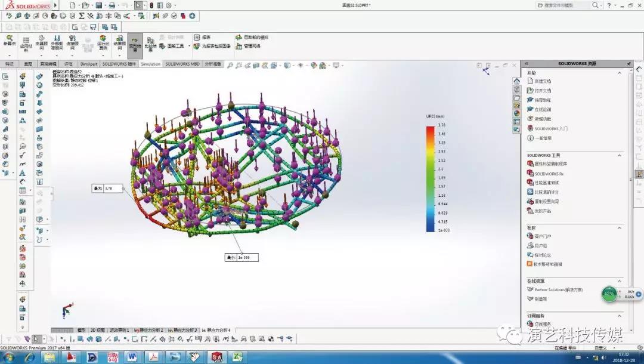Image resolution: width=644 pixels, height=364 pixels.
Task: Open dropdown arrow next to Plot Tools
Action: 190,46
